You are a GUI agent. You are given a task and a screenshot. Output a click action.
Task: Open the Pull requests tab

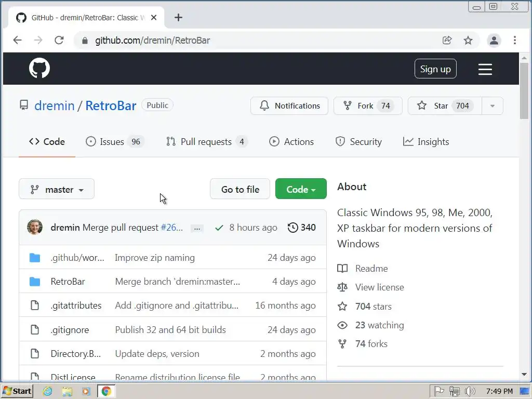(x=207, y=141)
